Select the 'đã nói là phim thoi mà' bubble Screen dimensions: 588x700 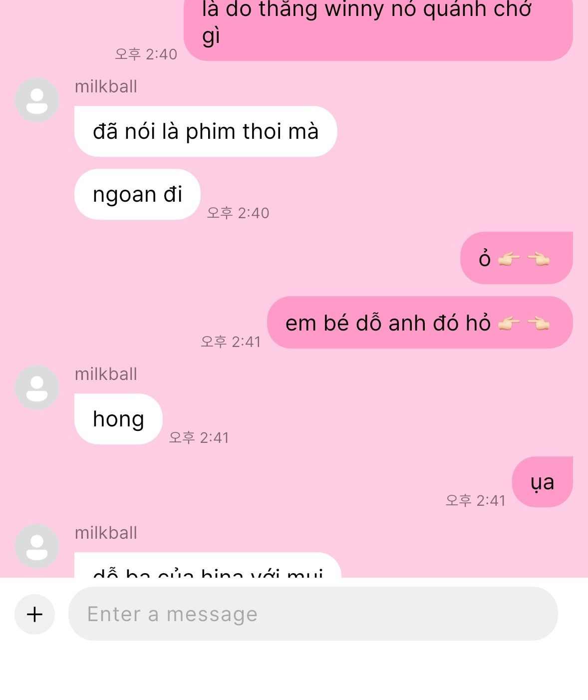(206, 131)
